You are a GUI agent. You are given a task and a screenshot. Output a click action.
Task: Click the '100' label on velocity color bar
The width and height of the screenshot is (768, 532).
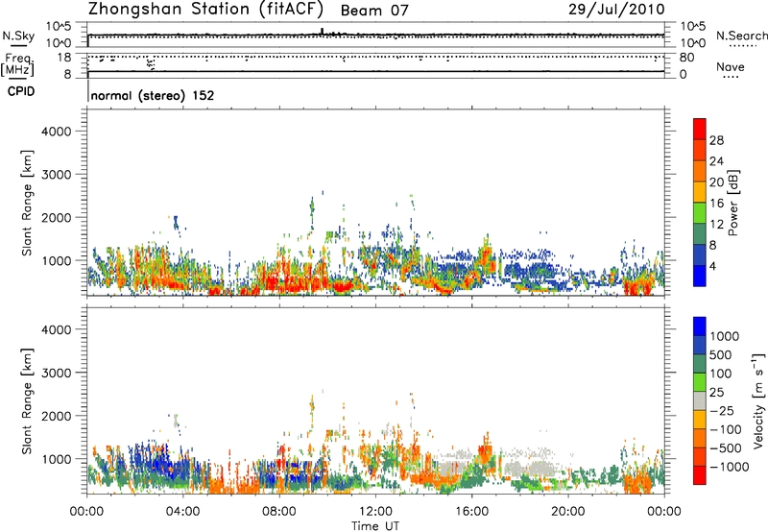720,374
